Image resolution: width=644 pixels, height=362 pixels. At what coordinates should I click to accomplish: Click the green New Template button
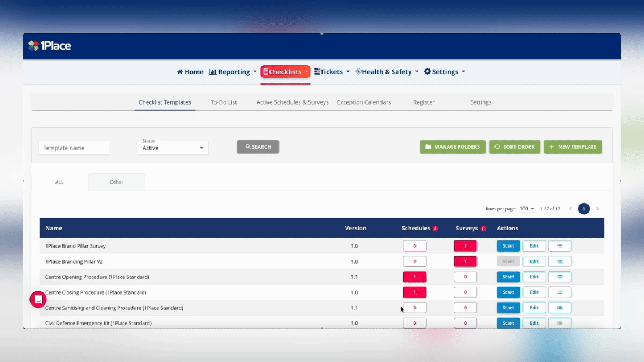[x=573, y=146]
